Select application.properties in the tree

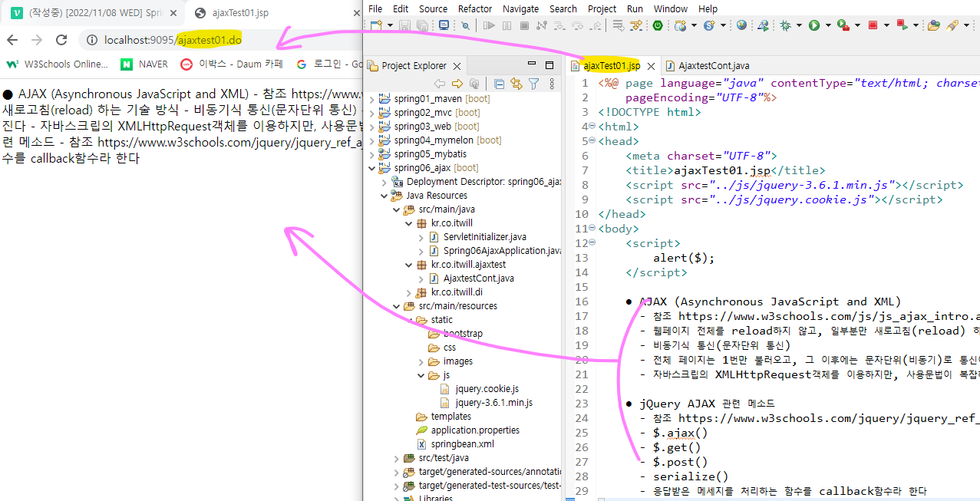click(468, 430)
